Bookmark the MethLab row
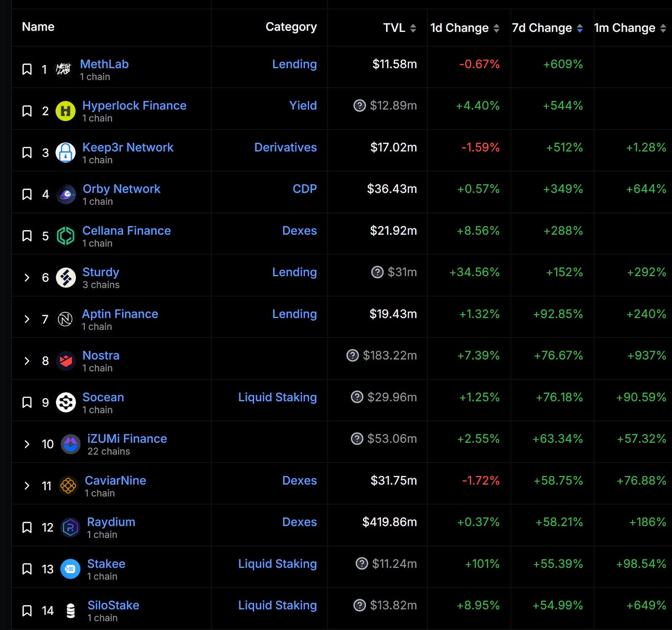This screenshot has width=672, height=630. (x=27, y=69)
